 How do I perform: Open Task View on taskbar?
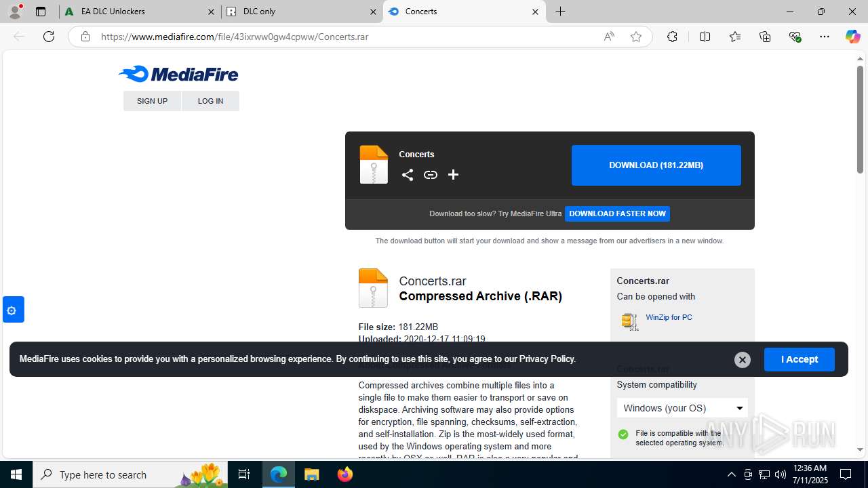244,474
